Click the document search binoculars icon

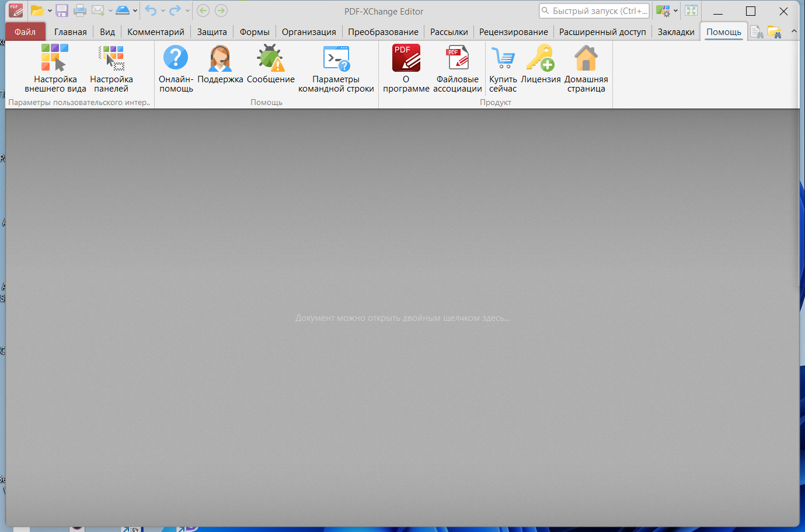point(757,32)
